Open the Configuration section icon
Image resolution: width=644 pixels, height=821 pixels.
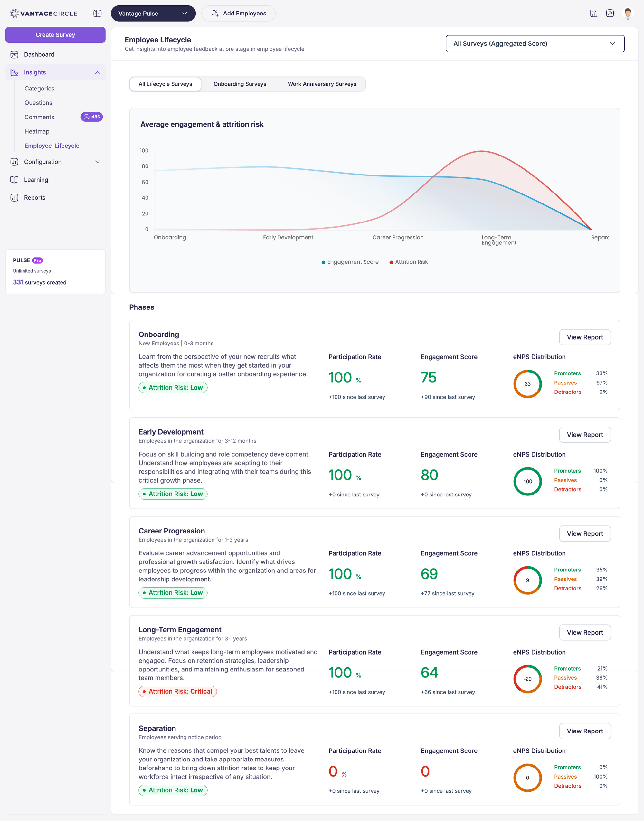pyautogui.click(x=14, y=162)
